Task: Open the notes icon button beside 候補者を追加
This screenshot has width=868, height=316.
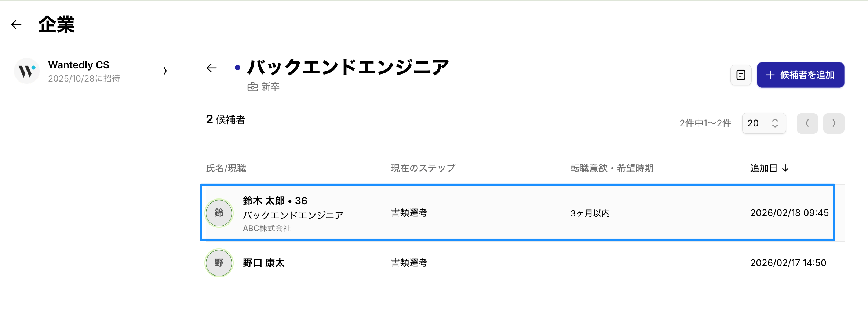Action: pos(741,75)
